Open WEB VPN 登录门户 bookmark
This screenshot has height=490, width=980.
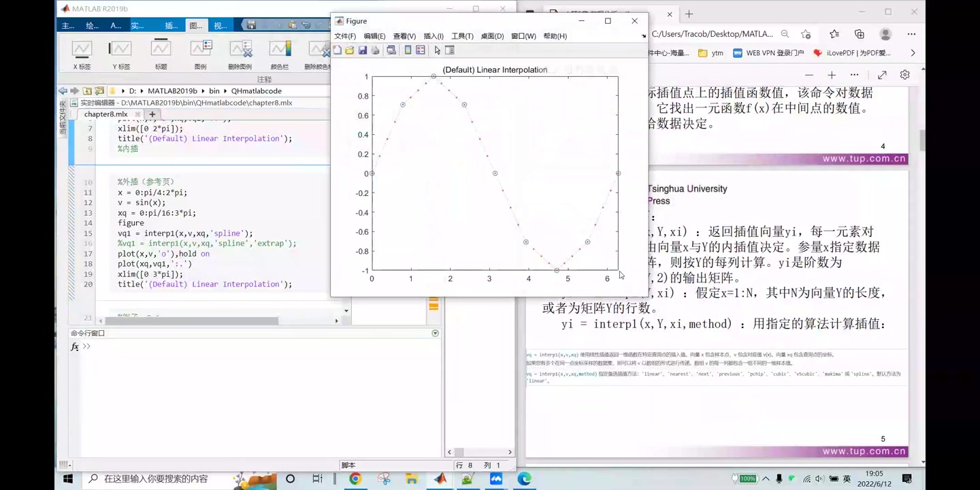[768, 52]
